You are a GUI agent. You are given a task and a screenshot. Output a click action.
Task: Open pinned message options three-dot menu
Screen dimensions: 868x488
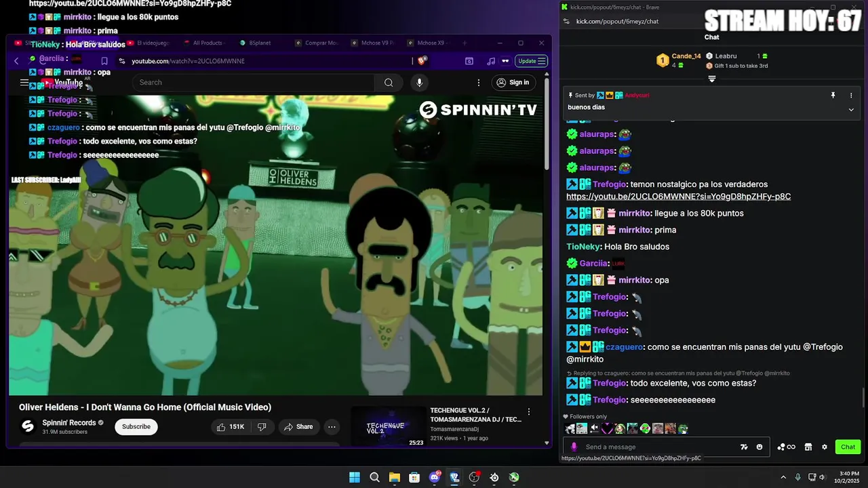click(851, 96)
